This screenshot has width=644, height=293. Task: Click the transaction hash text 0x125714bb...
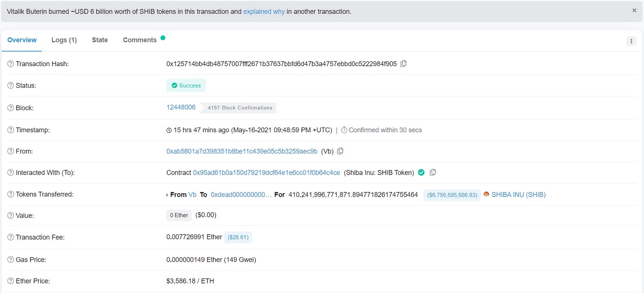[x=282, y=64]
